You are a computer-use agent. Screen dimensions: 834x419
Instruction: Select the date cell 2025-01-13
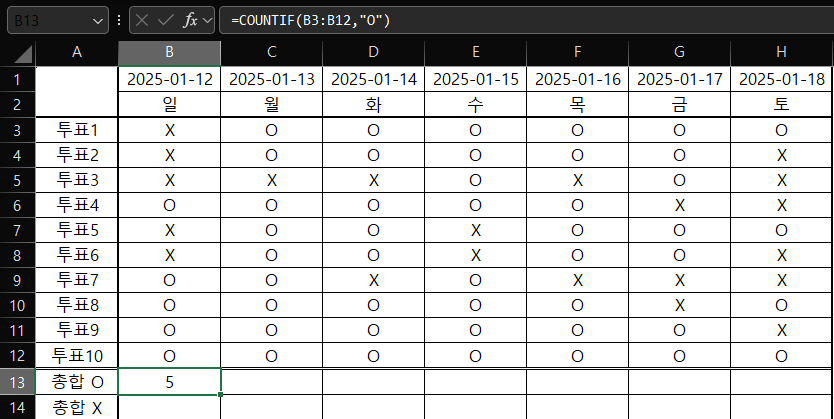(x=271, y=80)
